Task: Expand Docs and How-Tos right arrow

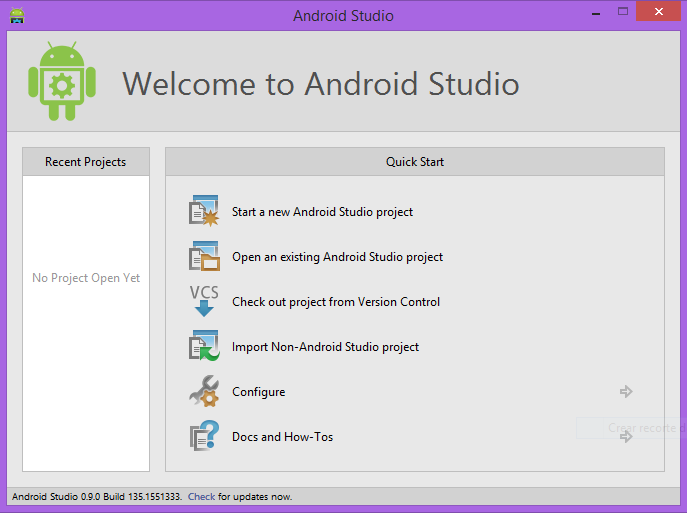Action: (626, 436)
